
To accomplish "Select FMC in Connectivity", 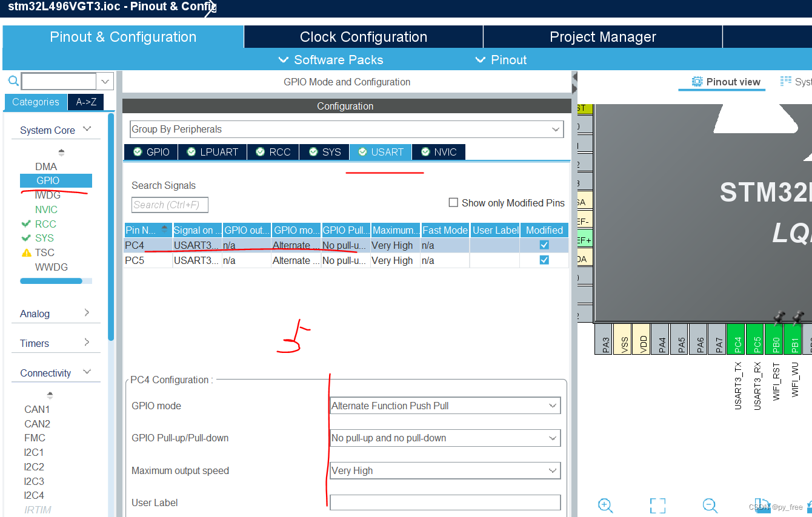I will [35, 438].
